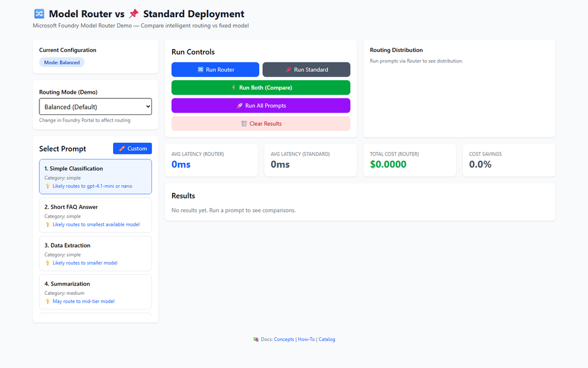Click 'Likely routes to gpt-4.1-mini or nano' text
This screenshot has width=588, height=368.
point(93,186)
